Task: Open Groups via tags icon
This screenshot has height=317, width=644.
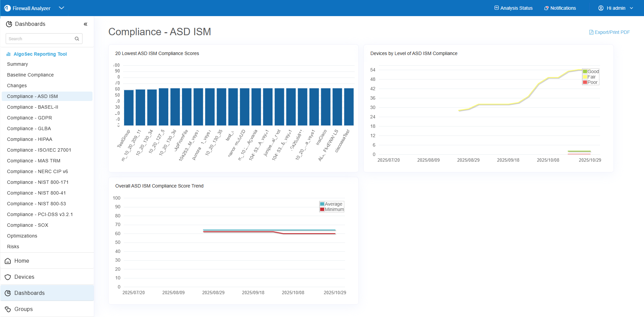Action: tap(8, 309)
